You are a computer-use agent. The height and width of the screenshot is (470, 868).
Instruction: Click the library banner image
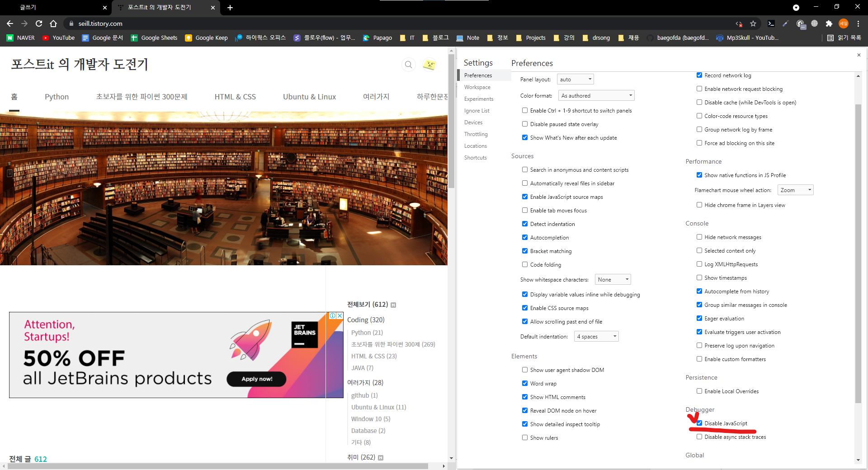(x=224, y=188)
